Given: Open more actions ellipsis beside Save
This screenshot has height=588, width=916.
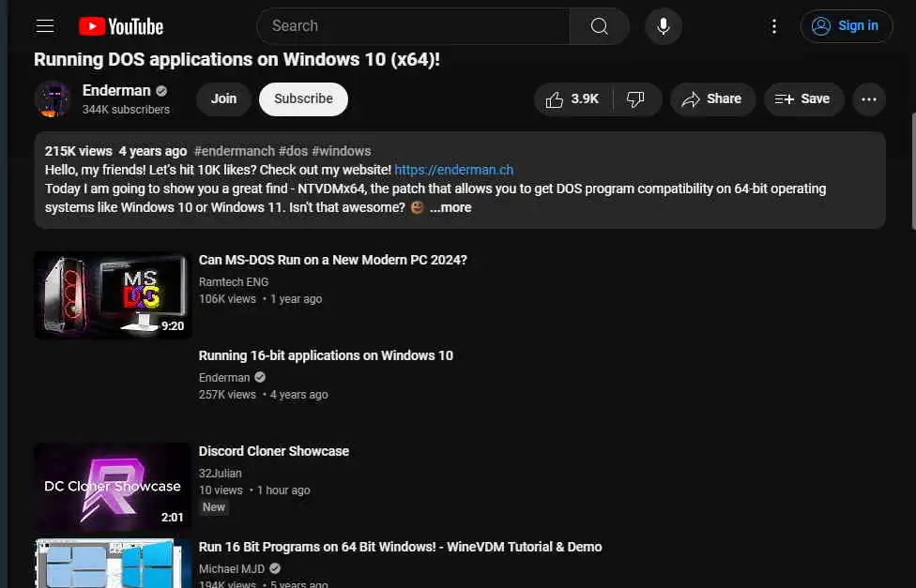Looking at the screenshot, I should click(869, 99).
